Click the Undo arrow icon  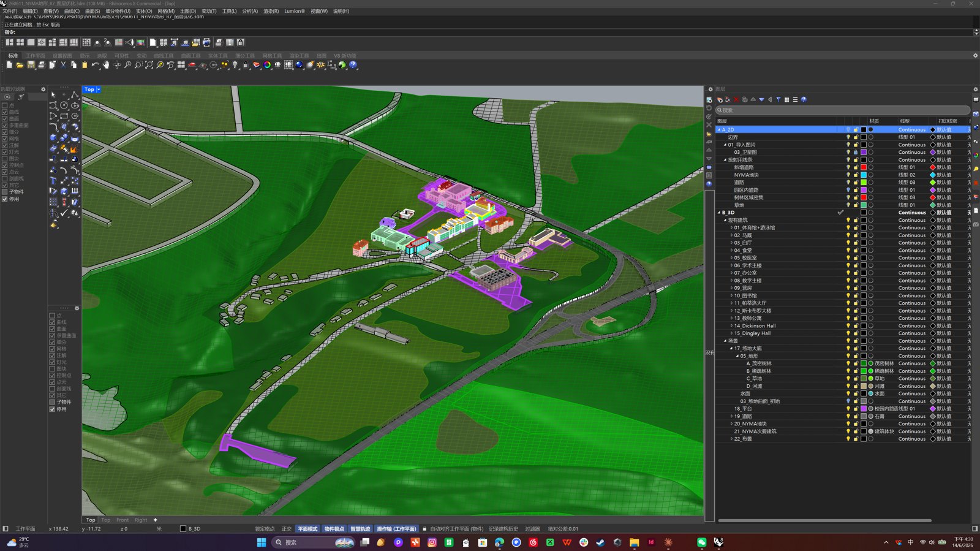[96, 65]
